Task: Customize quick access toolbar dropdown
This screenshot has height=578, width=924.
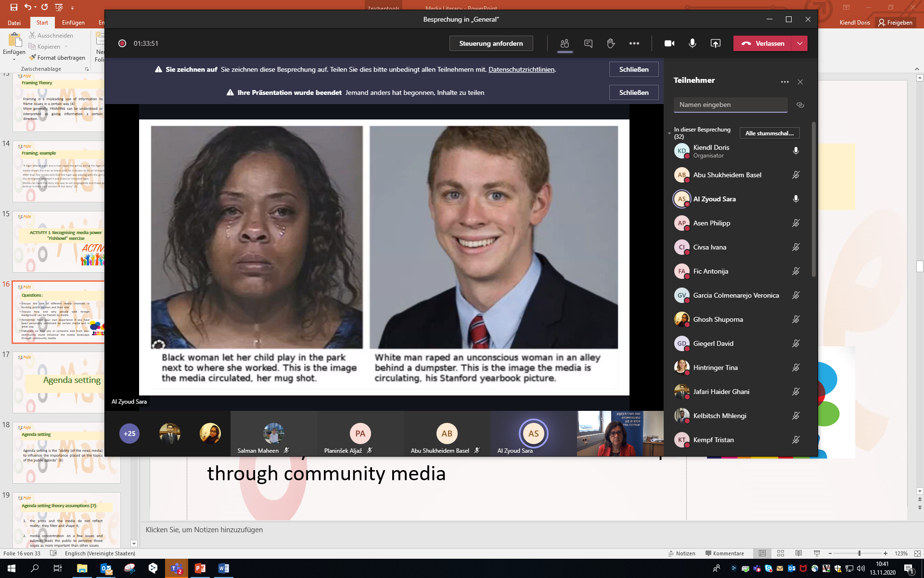Action: coord(72,8)
